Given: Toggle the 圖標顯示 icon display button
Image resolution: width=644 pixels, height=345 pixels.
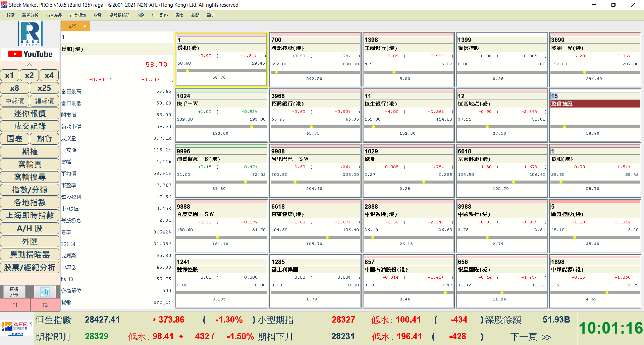Looking at the screenshot, I should pyautogui.click(x=14, y=292).
